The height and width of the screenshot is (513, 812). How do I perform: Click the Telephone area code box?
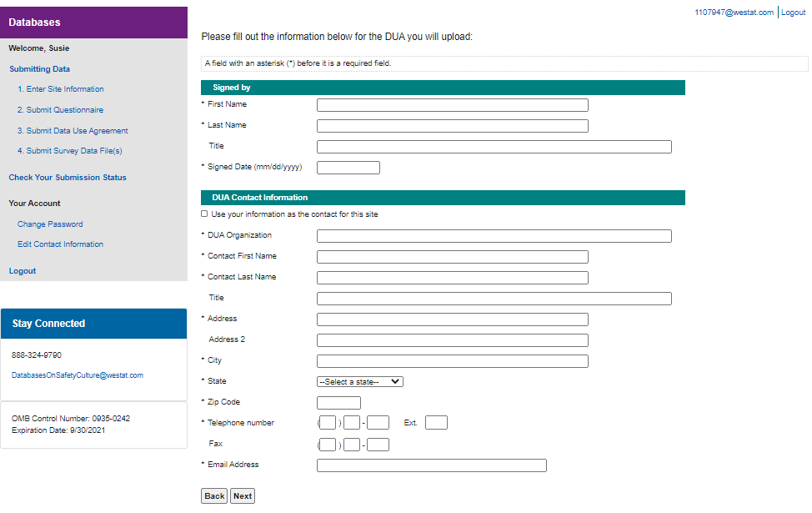coord(328,423)
